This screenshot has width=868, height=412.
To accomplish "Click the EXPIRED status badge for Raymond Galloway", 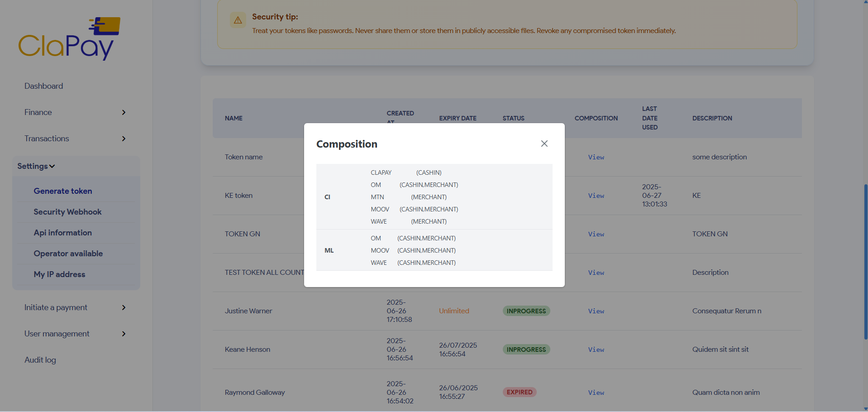I will pyautogui.click(x=519, y=392).
